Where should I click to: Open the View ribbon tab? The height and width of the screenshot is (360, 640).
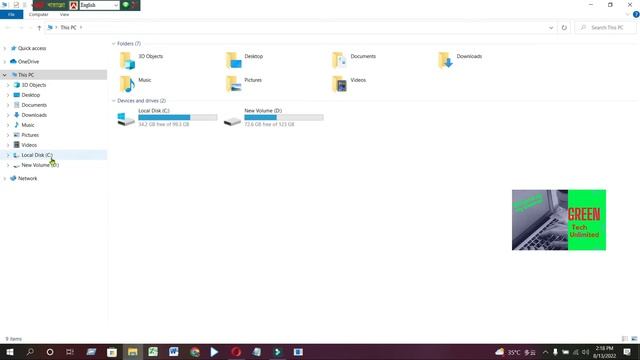tap(64, 15)
